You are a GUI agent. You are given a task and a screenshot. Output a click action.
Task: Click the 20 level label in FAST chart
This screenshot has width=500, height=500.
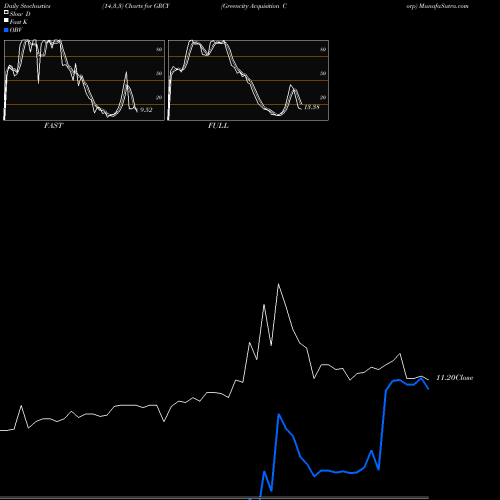159,97
